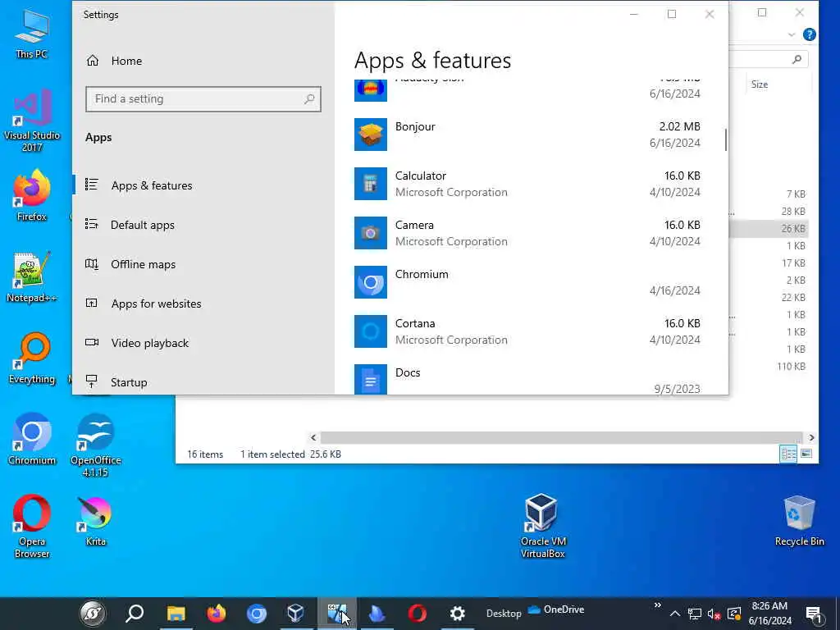Open Visual Studio 2017 desktop shortcut
This screenshot has width=840, height=630.
tap(32, 121)
